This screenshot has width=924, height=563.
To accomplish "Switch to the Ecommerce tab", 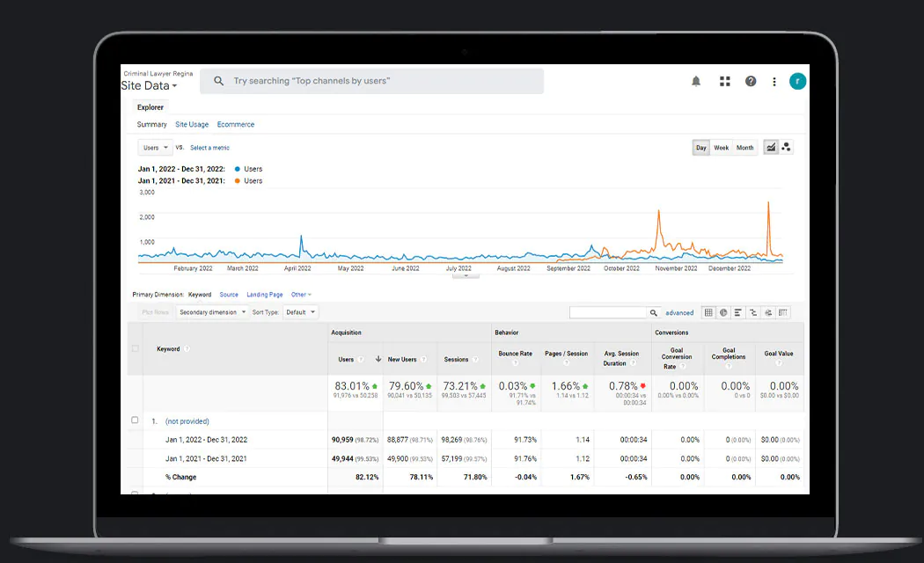I will click(x=236, y=125).
